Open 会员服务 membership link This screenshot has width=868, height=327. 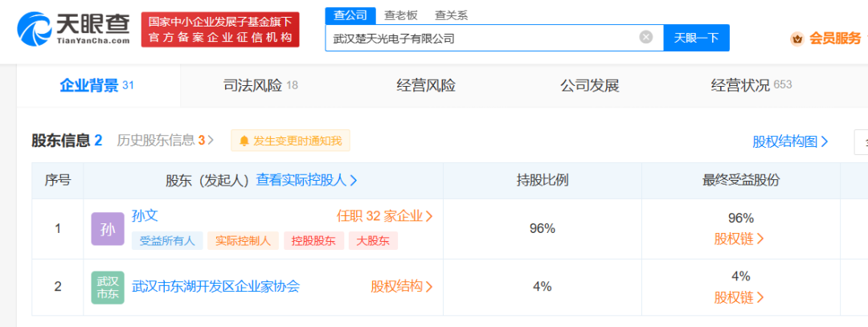coord(835,39)
